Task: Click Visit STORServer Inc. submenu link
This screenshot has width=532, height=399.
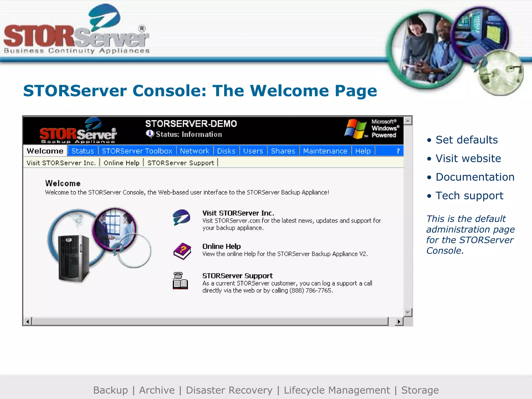Action: click(61, 163)
